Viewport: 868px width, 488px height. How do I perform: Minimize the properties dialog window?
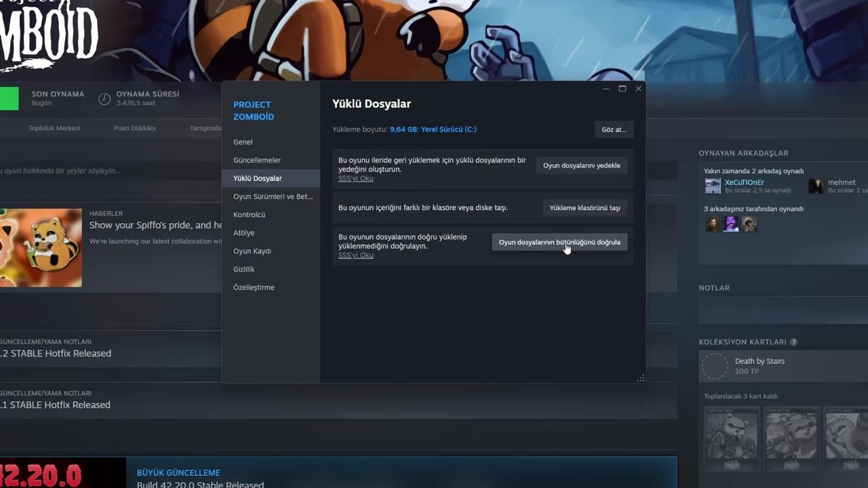(606, 89)
